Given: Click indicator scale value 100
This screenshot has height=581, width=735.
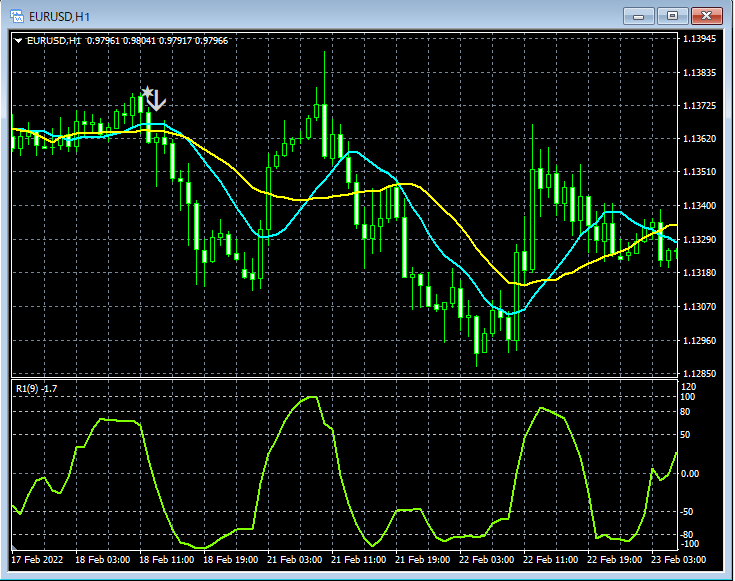Looking at the screenshot, I should (x=688, y=397).
